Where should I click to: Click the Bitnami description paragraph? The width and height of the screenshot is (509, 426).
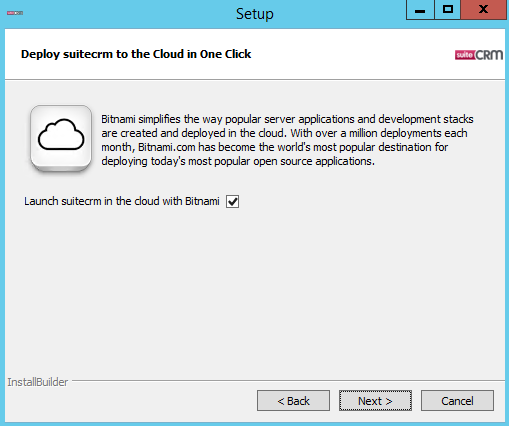click(x=287, y=140)
